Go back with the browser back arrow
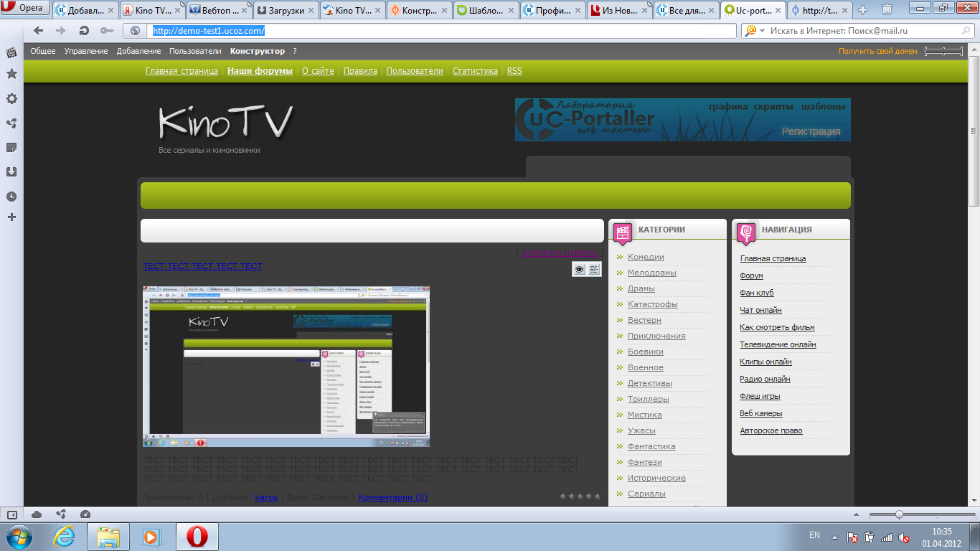Image resolution: width=980 pixels, height=551 pixels. coord(39,31)
